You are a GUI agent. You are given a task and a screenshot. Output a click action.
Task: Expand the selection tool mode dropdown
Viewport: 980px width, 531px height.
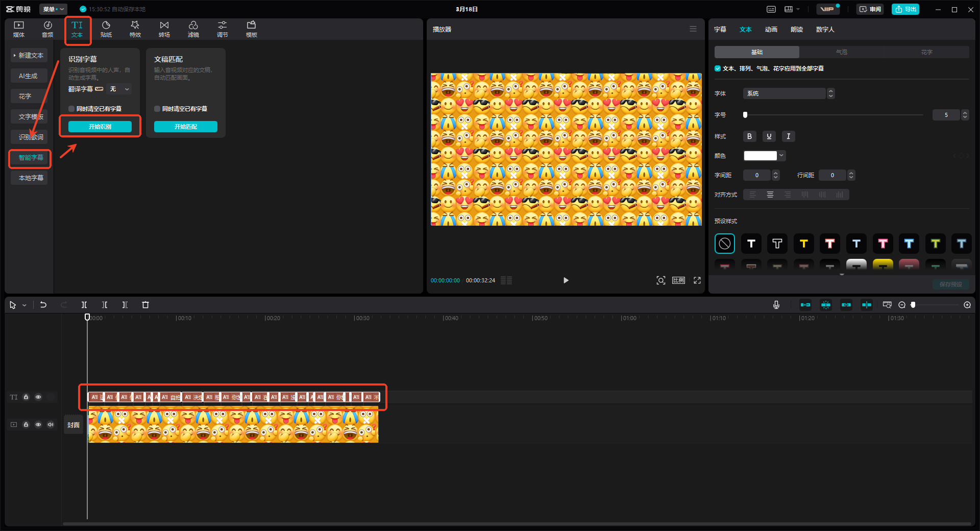pos(24,305)
